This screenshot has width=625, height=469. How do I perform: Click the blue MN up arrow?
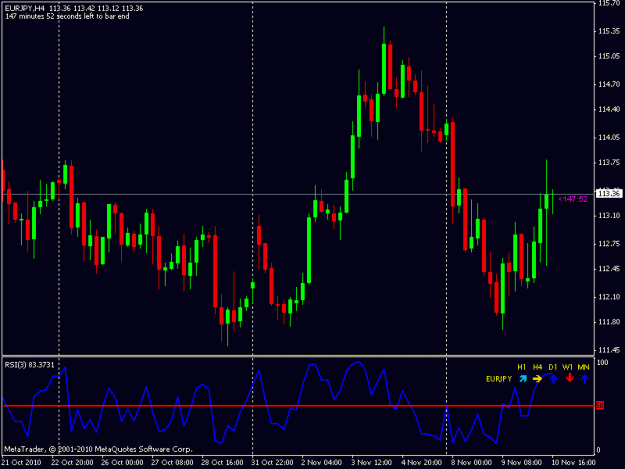coord(584,379)
